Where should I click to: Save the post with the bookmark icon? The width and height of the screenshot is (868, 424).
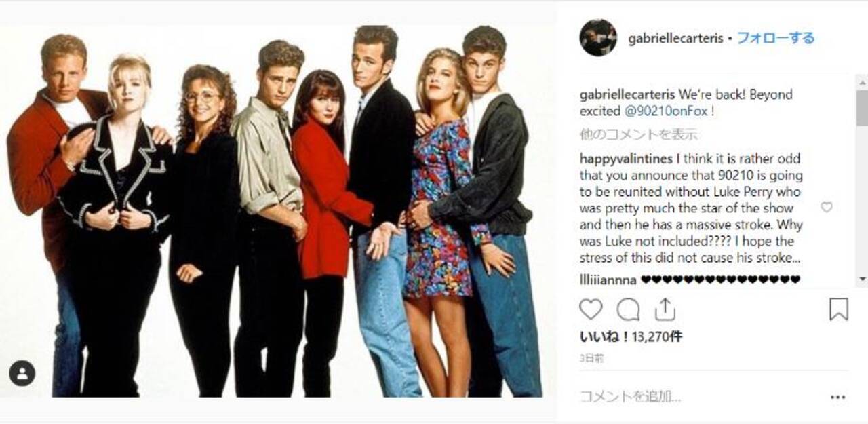(x=839, y=309)
